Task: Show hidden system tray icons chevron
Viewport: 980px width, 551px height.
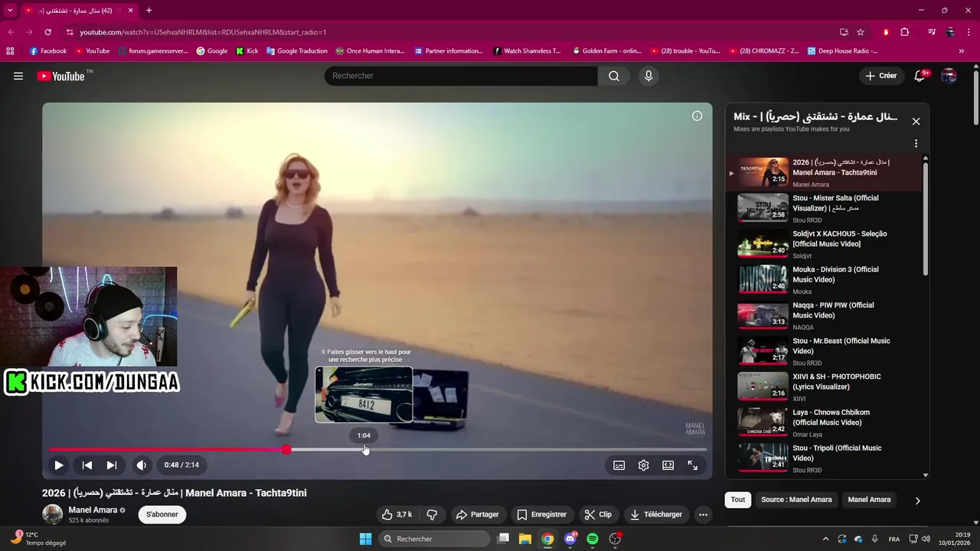Action: pos(825,539)
